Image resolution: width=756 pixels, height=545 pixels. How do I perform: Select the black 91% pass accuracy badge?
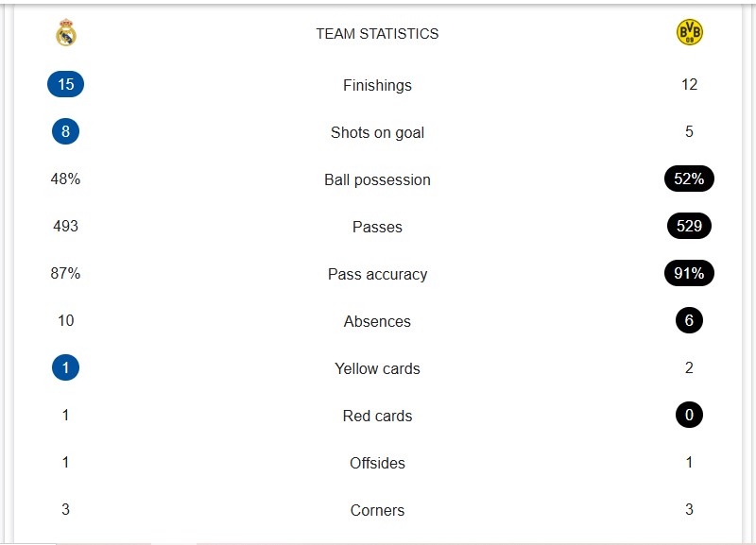click(689, 274)
